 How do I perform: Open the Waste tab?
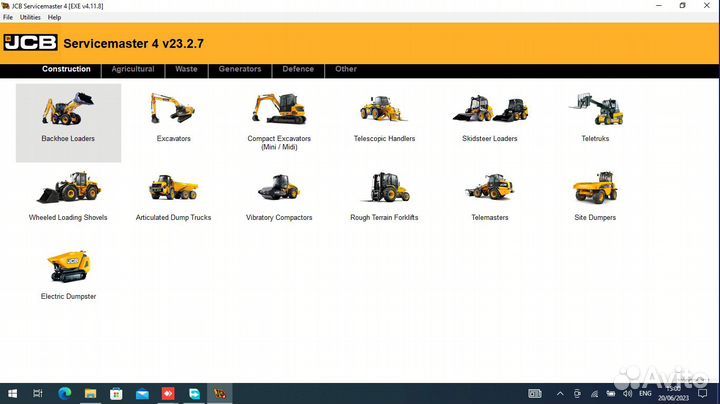pyautogui.click(x=186, y=69)
